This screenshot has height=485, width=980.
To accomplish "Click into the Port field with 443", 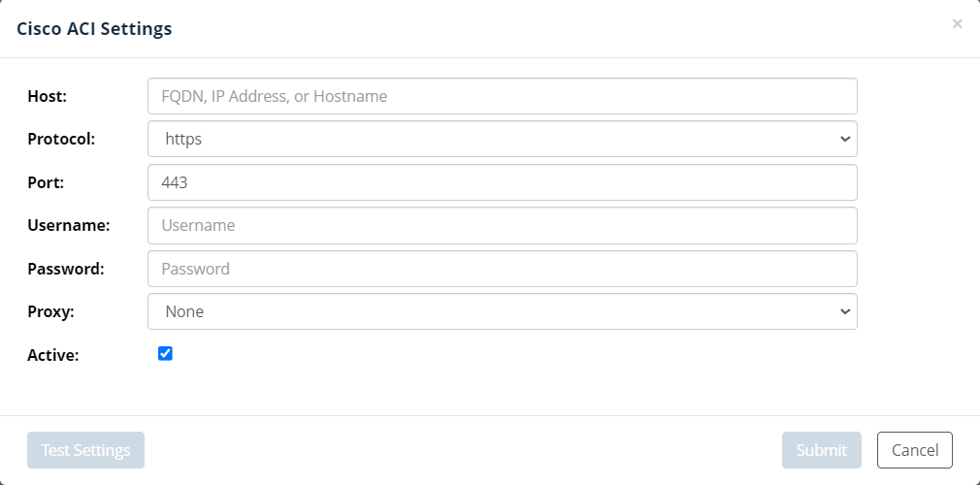I will click(502, 182).
